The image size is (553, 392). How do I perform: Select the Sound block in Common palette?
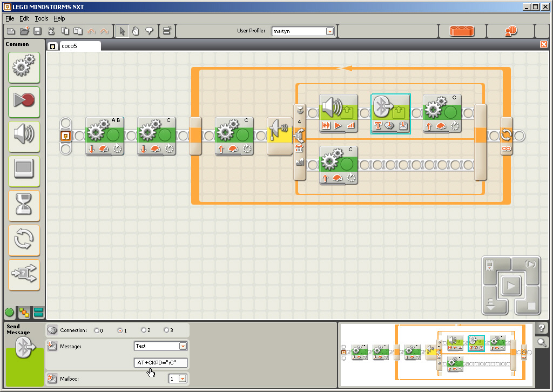pos(24,137)
